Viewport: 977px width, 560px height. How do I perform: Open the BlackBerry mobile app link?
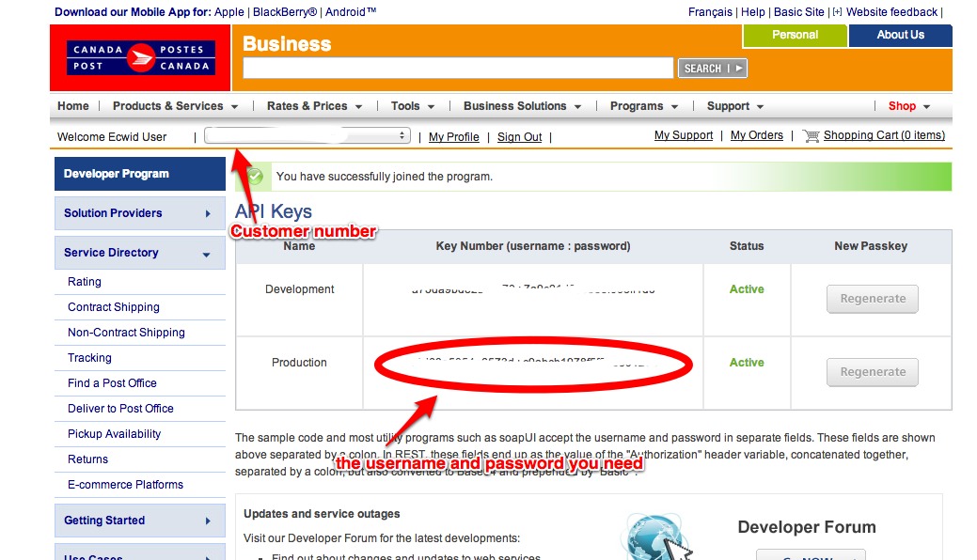click(x=285, y=12)
